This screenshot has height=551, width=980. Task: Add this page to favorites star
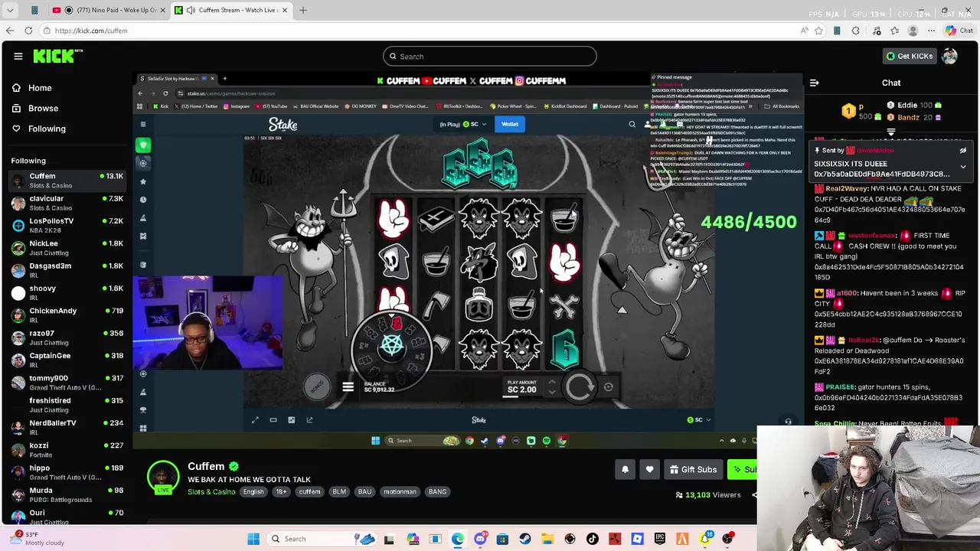click(818, 31)
